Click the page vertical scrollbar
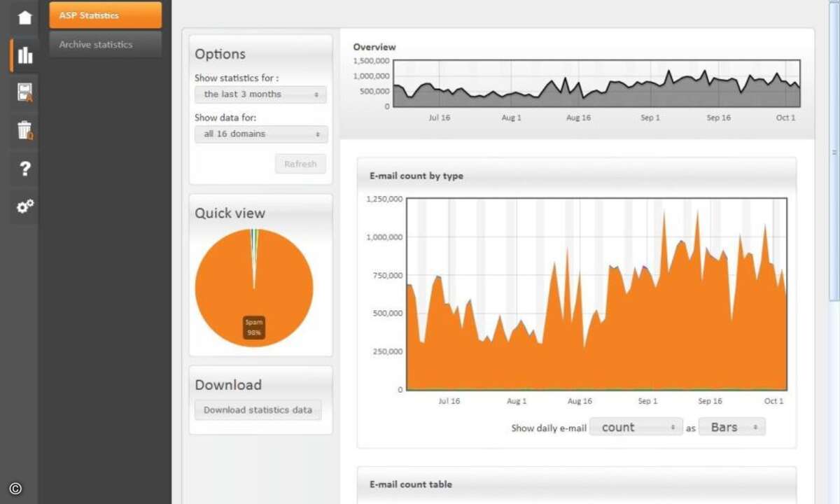This screenshot has width=840, height=504. click(834, 152)
